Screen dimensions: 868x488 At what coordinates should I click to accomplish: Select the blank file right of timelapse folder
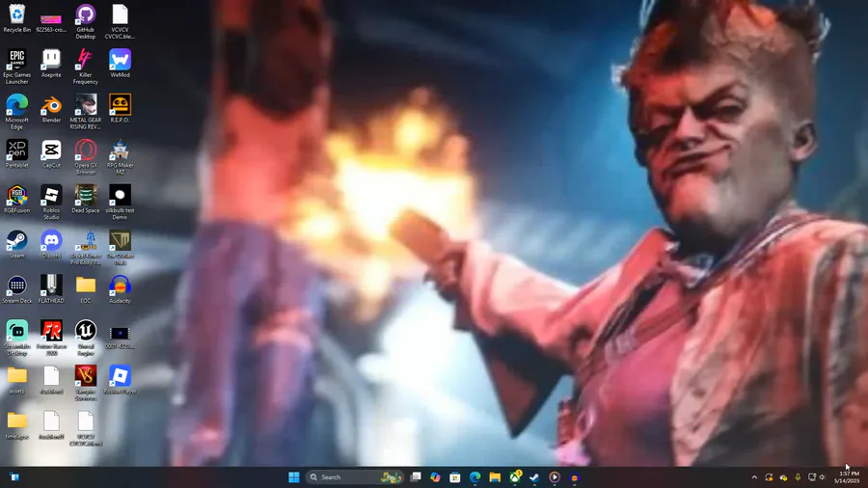pyautogui.click(x=51, y=425)
